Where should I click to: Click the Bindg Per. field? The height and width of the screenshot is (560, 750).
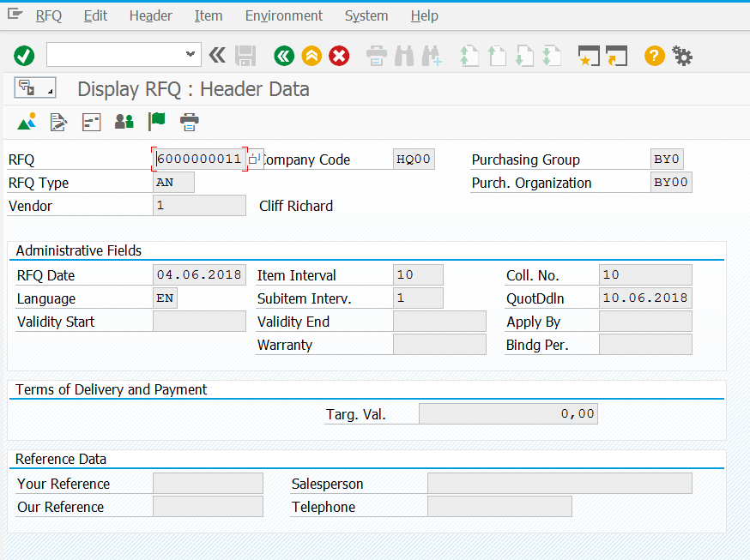tap(645, 345)
